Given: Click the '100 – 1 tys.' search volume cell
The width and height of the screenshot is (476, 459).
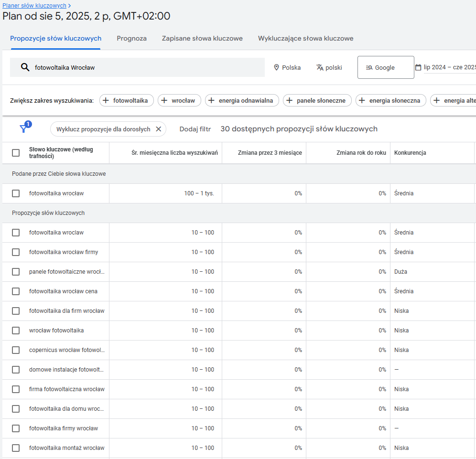Looking at the screenshot, I should (x=199, y=193).
